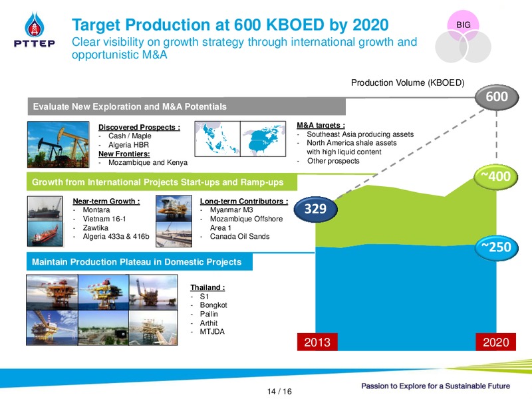The height and width of the screenshot is (399, 532).
Task: Select the text MTJDA
Action: point(212,331)
